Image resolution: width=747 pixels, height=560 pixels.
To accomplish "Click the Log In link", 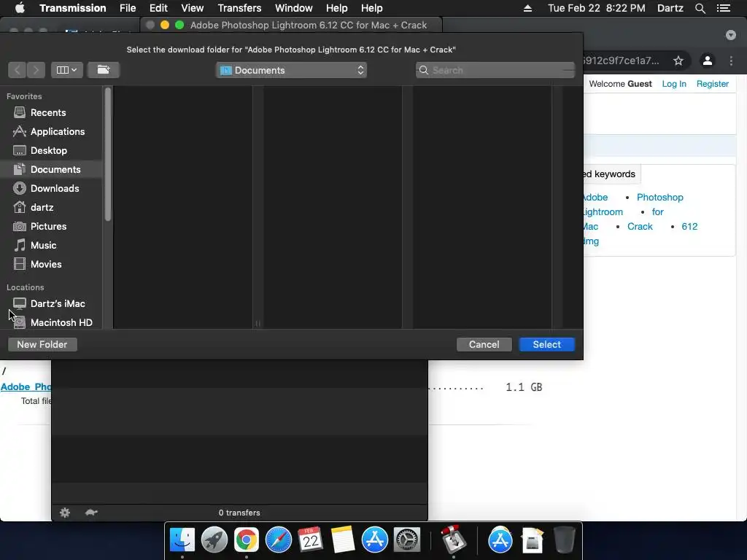I will click(674, 84).
